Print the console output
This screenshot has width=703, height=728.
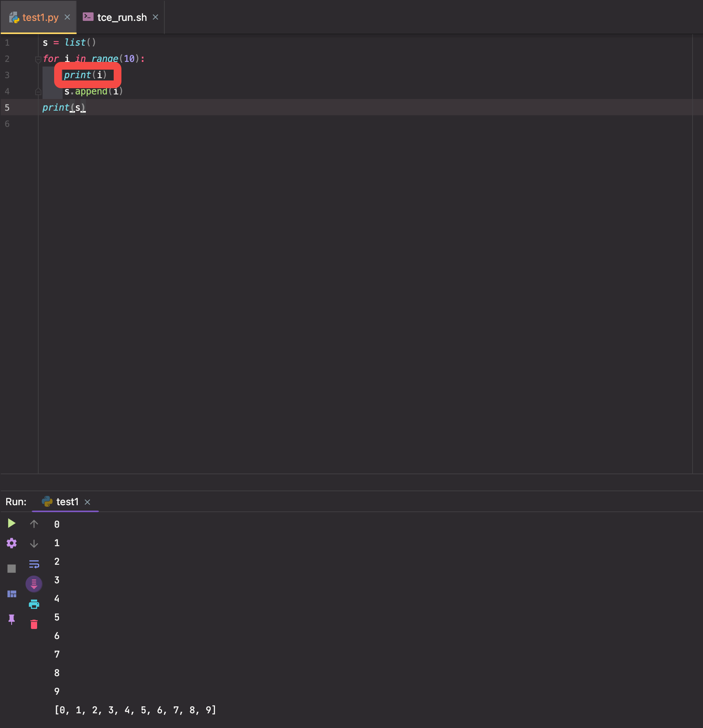click(34, 604)
